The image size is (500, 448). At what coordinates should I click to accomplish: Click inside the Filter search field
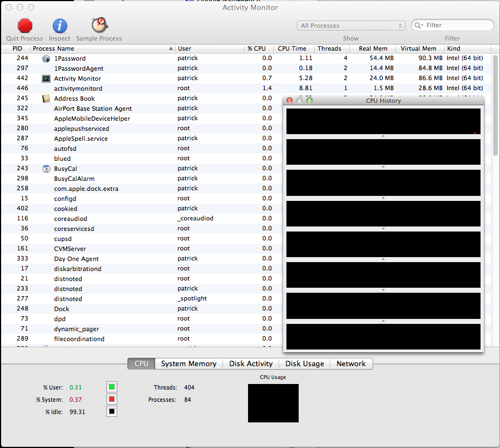(453, 25)
